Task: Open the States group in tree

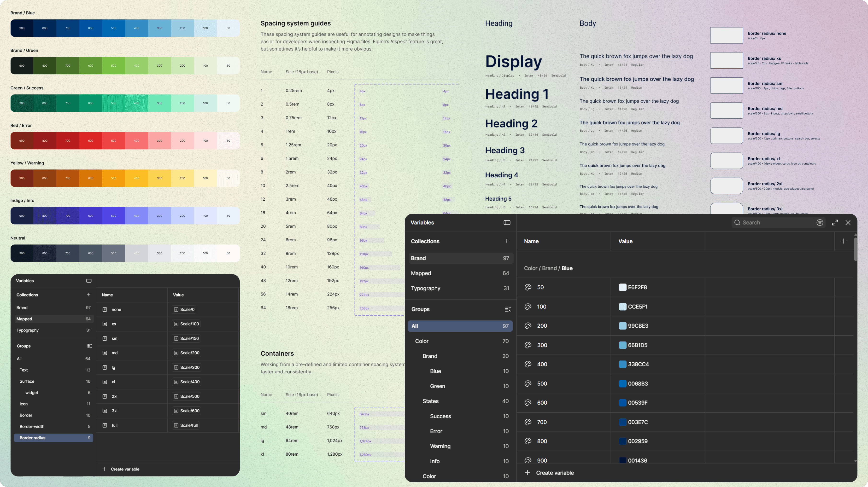Action: click(x=431, y=401)
